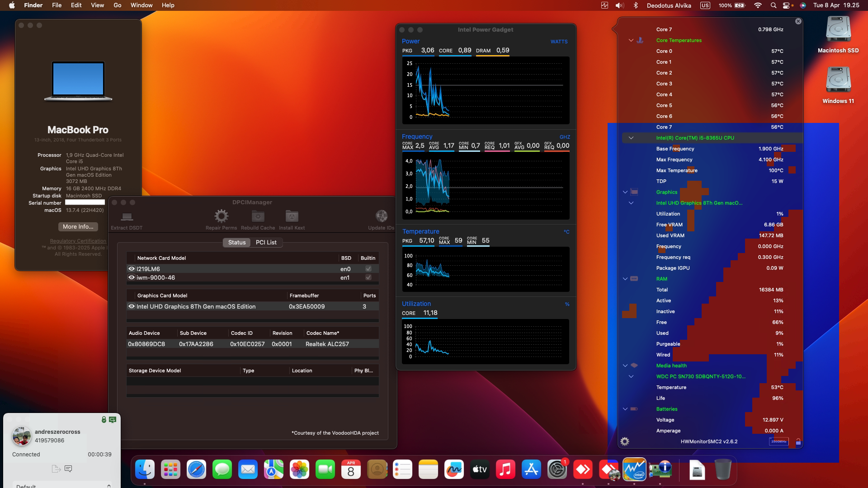The height and width of the screenshot is (488, 868).
Task: Uncheck Builtin for the en1 network card
Action: pos(368,277)
